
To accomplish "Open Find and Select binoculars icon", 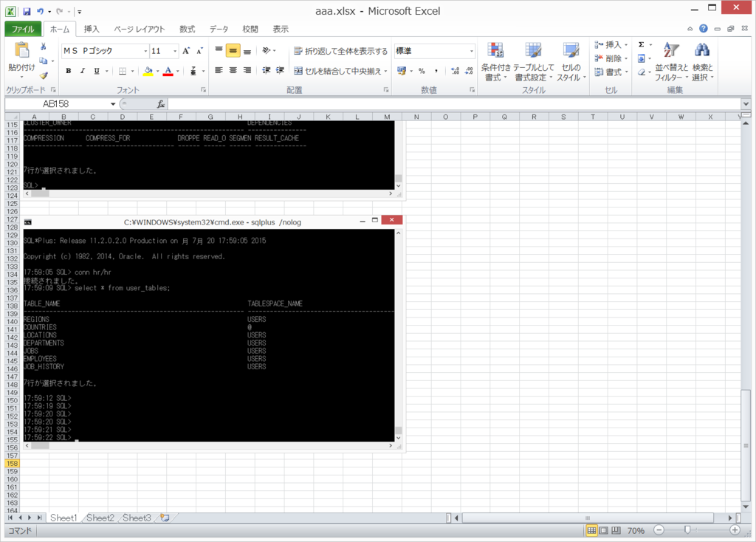I will coord(702,49).
